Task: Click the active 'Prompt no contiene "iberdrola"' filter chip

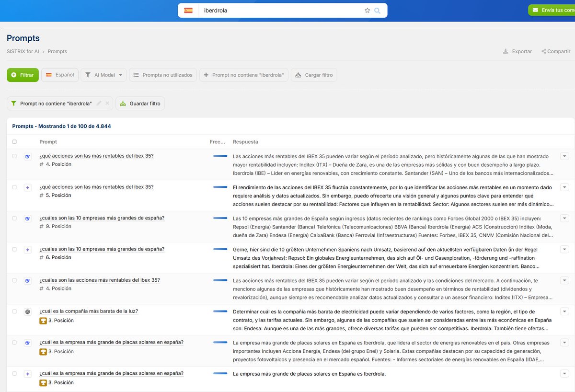Action: [60, 104]
